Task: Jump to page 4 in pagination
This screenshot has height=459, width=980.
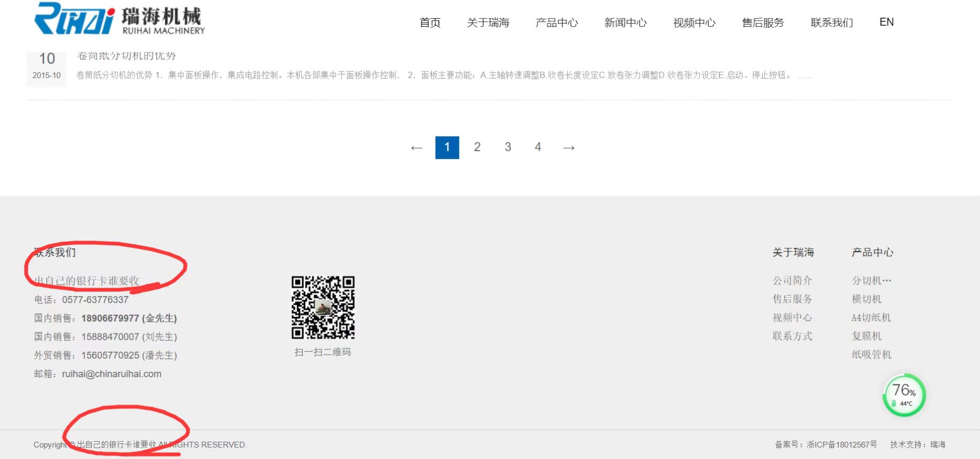Action: point(538,147)
